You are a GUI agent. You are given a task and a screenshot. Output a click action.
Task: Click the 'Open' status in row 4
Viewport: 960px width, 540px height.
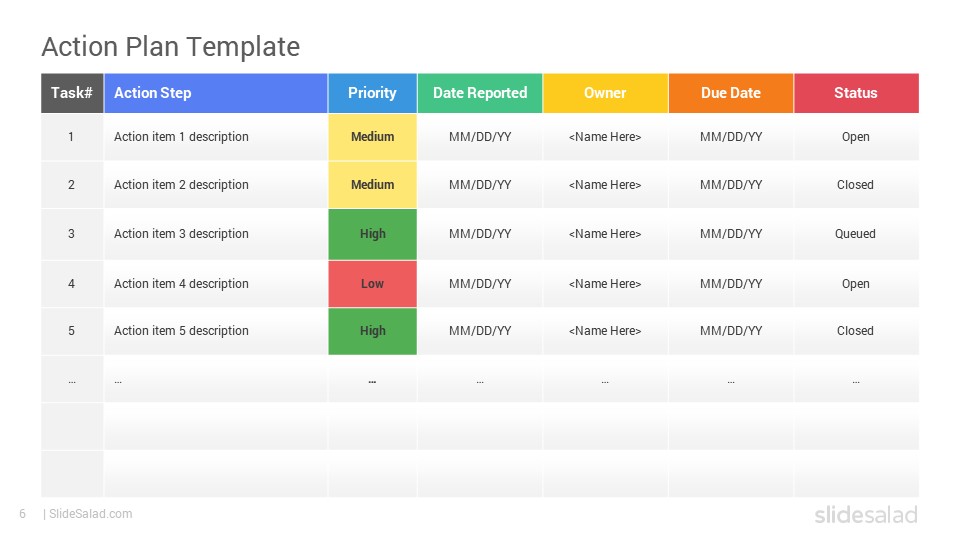click(856, 284)
